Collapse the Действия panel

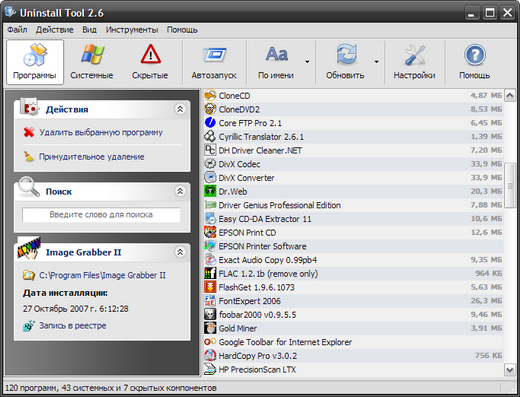[x=180, y=109]
